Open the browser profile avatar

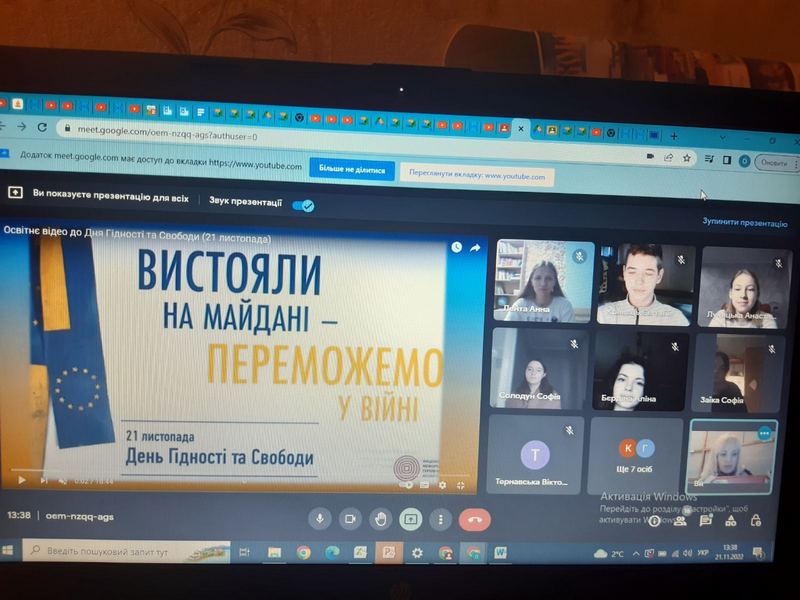coord(744,161)
